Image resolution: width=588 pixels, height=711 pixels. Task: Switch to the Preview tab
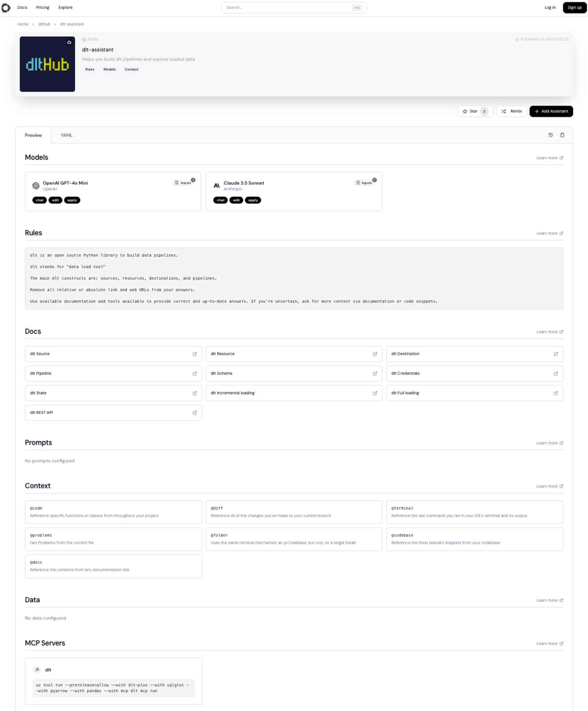[33, 135]
